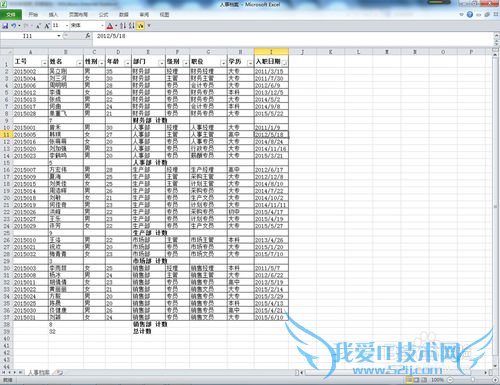The height and width of the screenshot is (385, 500).
Task: Select cell with 财务部 计数 subtotal
Action: 149,120
